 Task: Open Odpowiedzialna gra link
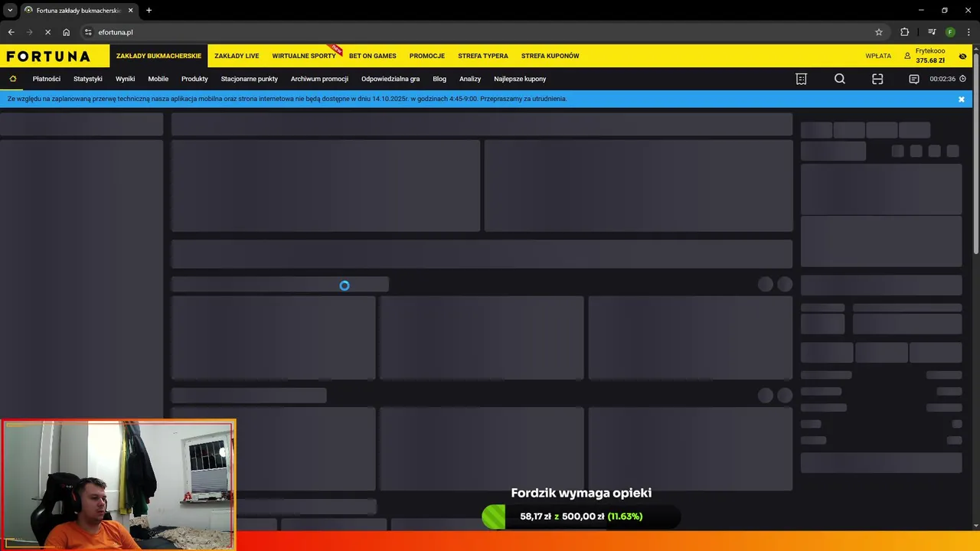pos(390,79)
